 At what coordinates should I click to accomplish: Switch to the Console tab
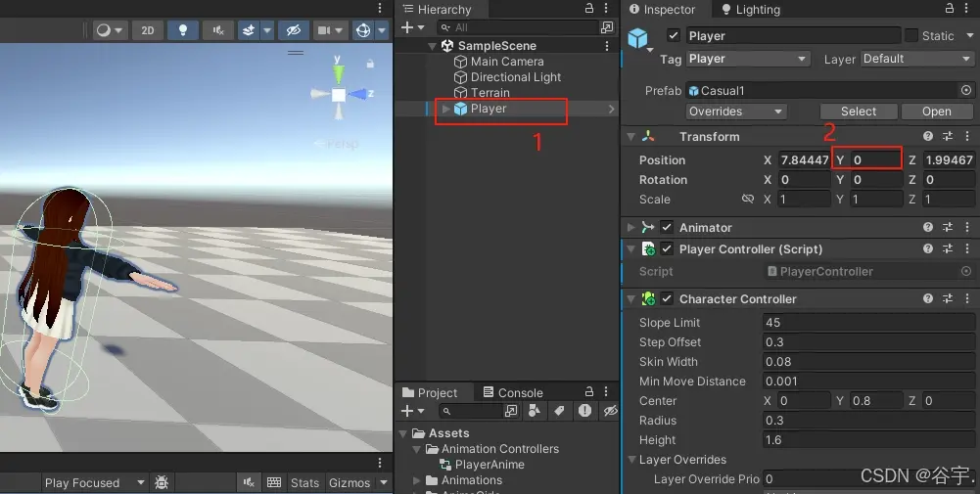(513, 392)
